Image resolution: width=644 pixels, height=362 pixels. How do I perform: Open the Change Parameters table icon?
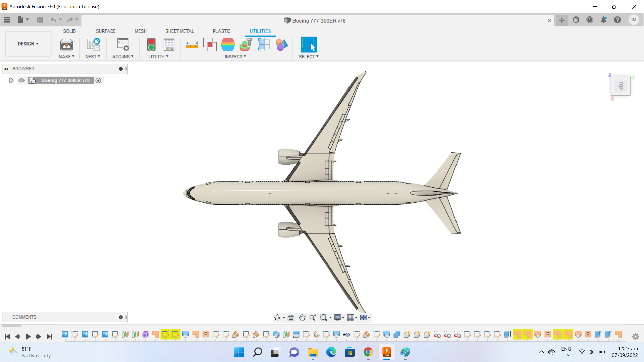pyautogui.click(x=169, y=45)
